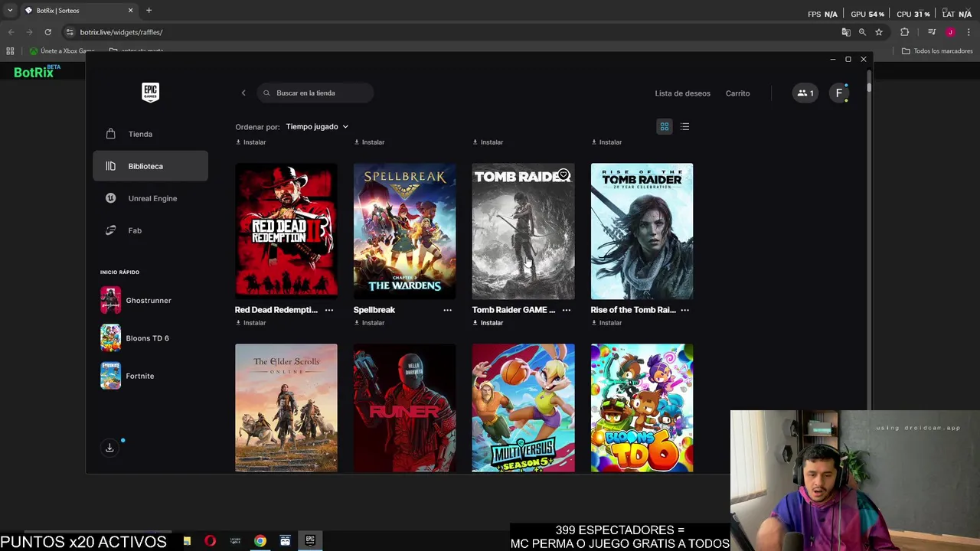Switch library to grid view
980x551 pixels.
[665, 127]
